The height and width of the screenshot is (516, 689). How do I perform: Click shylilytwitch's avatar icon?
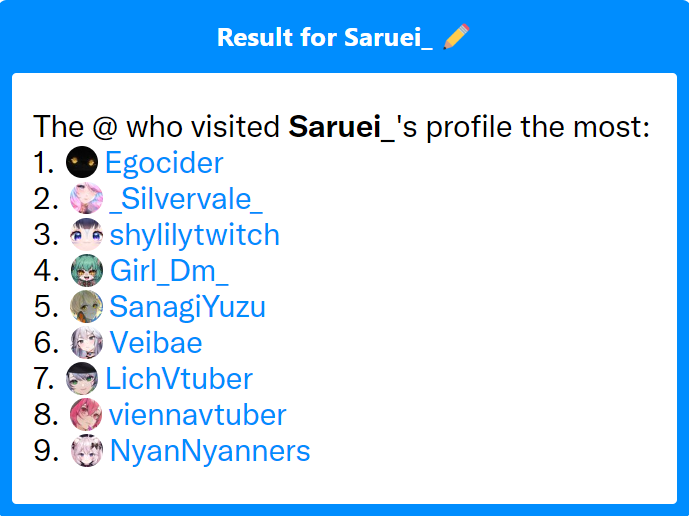(87, 234)
